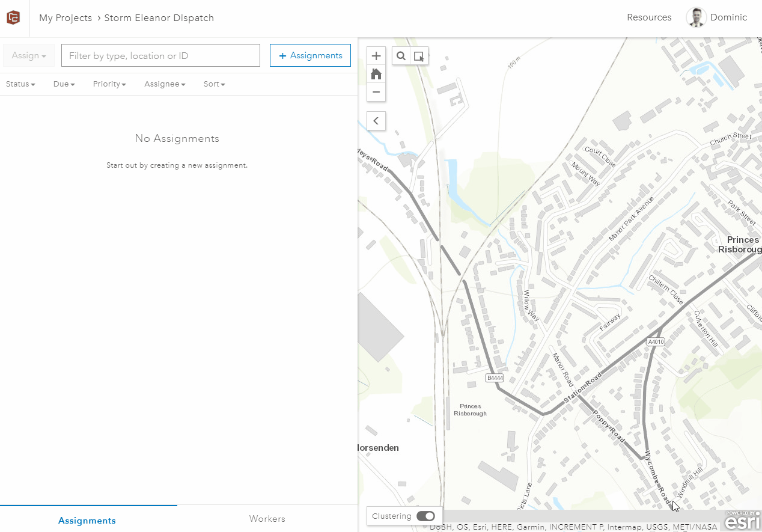The height and width of the screenshot is (532, 762).
Task: Click the Esri logo on map
Action: pyautogui.click(x=743, y=521)
